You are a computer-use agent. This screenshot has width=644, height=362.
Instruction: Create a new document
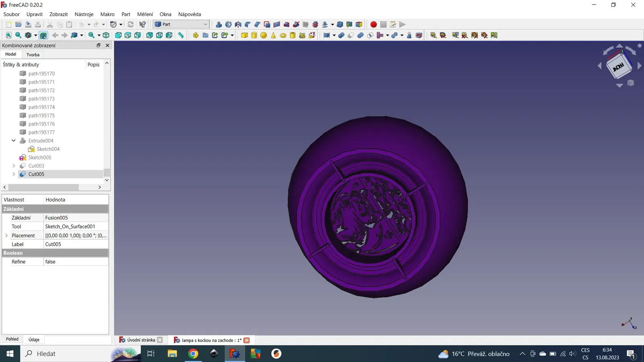8,25
